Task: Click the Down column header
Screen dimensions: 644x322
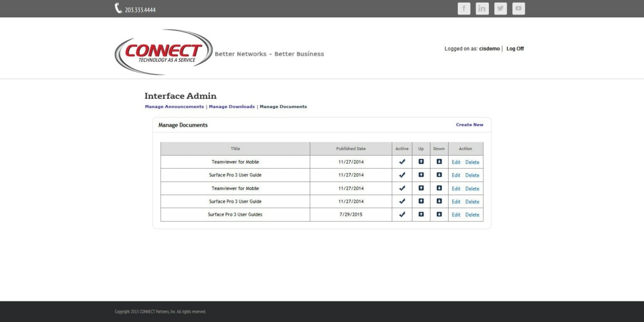Action: pyautogui.click(x=439, y=149)
